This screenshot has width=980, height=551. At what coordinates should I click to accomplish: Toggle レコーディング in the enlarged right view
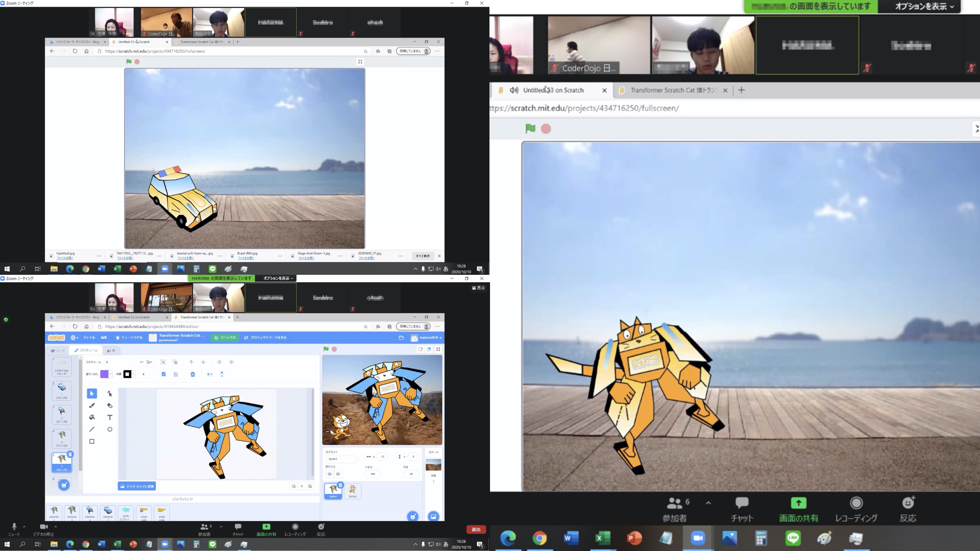[x=856, y=510]
